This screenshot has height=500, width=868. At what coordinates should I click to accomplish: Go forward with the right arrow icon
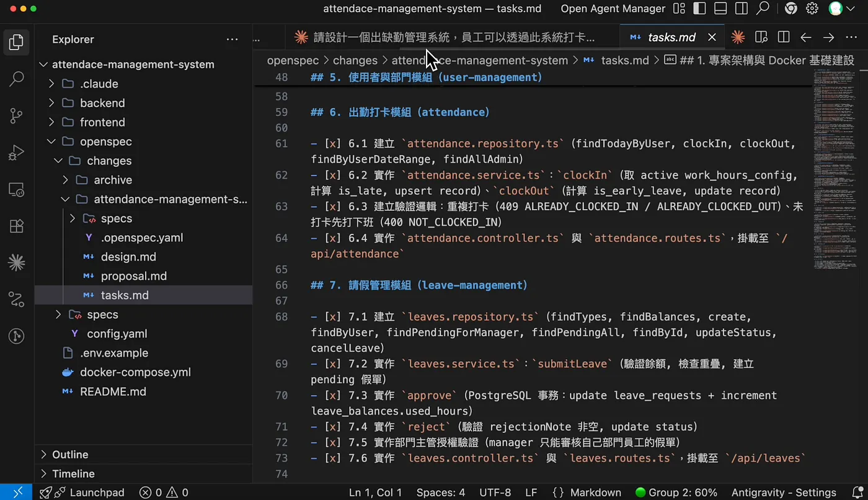pos(828,37)
